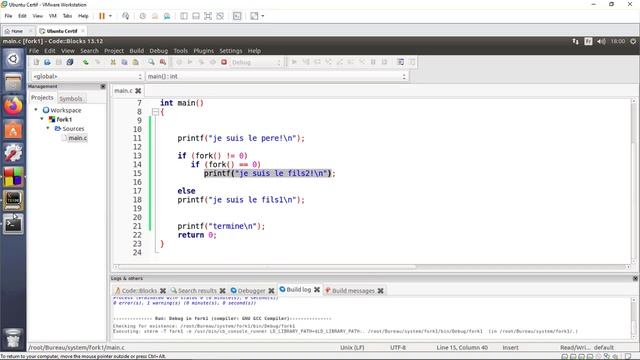
Task: Fold the main function code block at line 8
Action: 155,111
